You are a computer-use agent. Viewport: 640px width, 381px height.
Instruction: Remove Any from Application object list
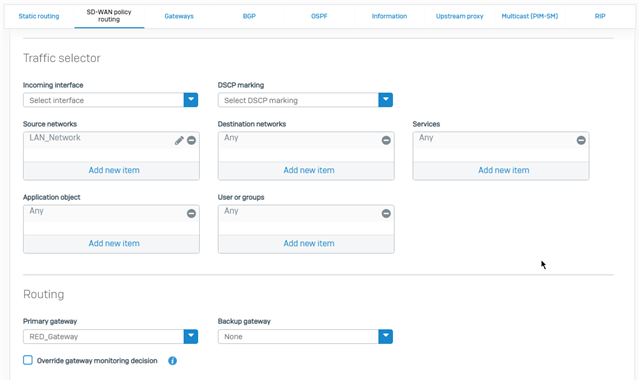pyautogui.click(x=191, y=214)
